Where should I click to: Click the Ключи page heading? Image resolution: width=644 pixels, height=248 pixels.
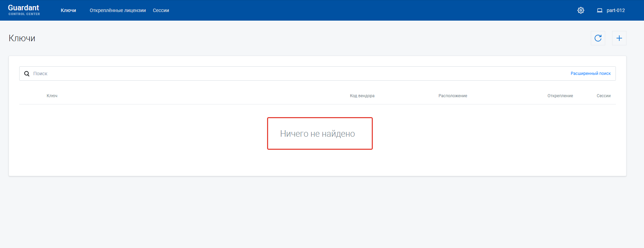coord(22,38)
